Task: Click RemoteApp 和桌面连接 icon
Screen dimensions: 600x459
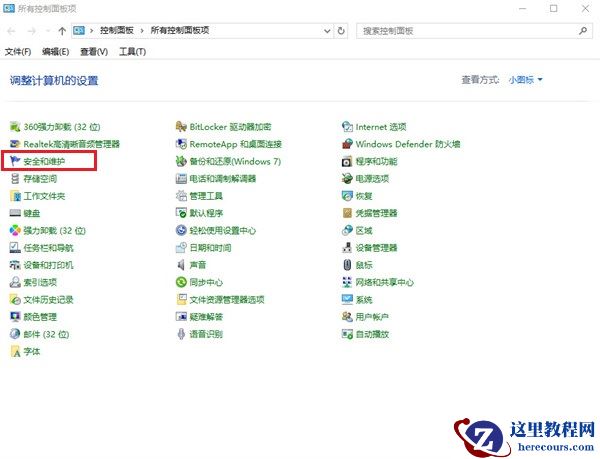Action: pos(181,144)
